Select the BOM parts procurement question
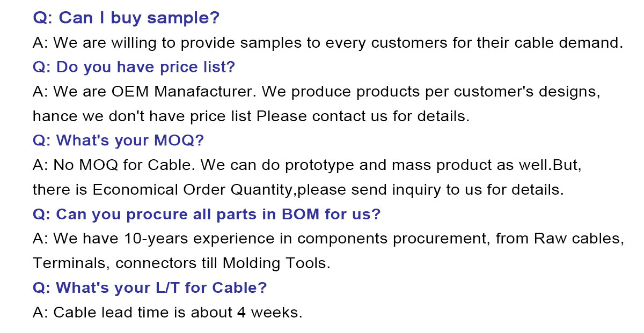Image resolution: width=644 pixels, height=333 pixels. (207, 214)
